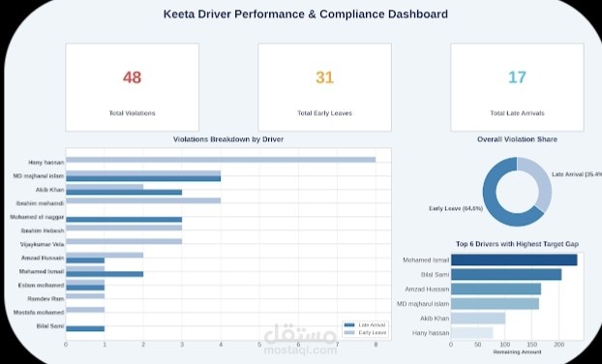
Task: Click Bilal Sami's late arrival bar in breakdown
Action: point(85,329)
